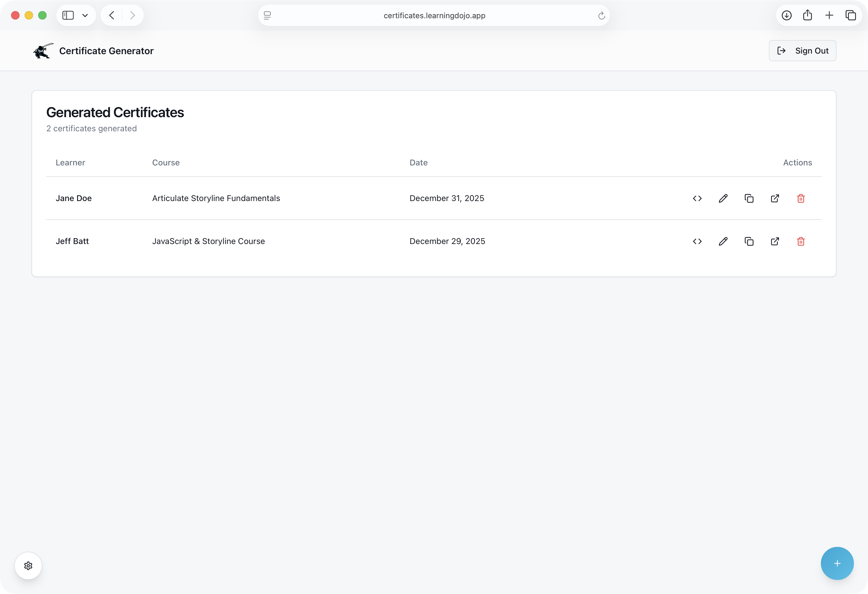Open a new browser tab
The height and width of the screenshot is (594, 868).
tap(829, 15)
